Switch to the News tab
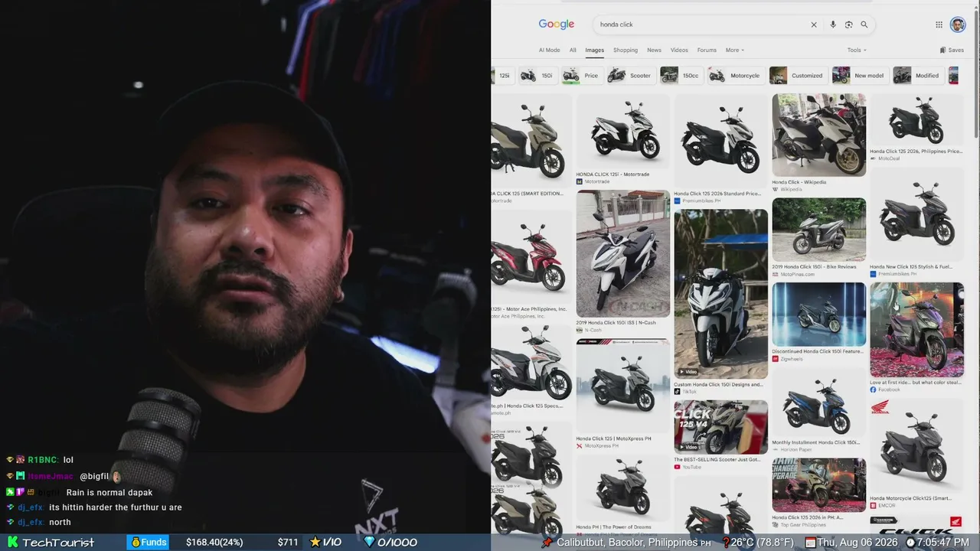 (654, 51)
